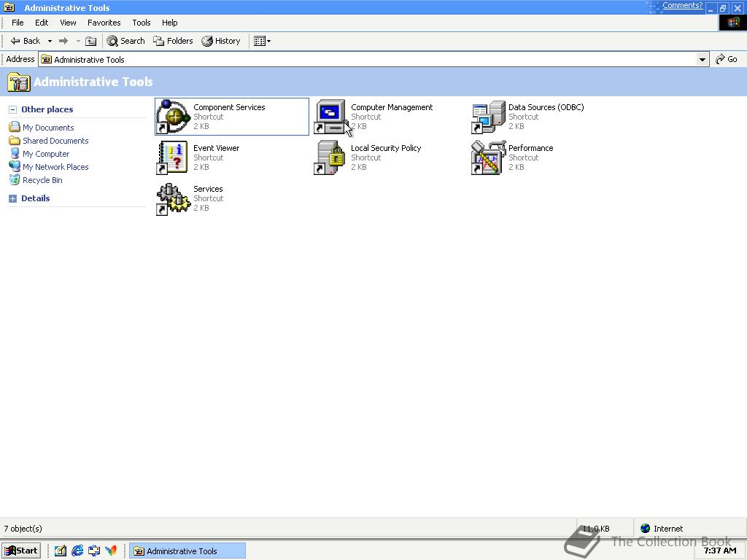Open the History pane
Viewport: 747px width, 560px height.
(x=220, y=41)
